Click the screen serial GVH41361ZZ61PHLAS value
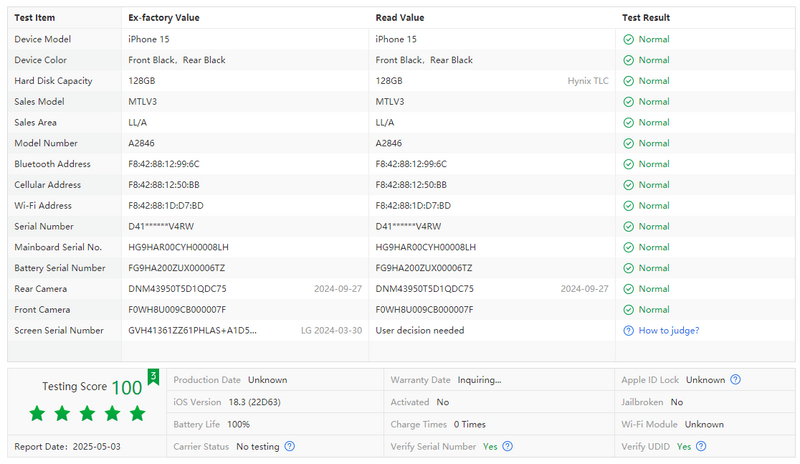The width and height of the screenshot is (800, 464). 192,330
